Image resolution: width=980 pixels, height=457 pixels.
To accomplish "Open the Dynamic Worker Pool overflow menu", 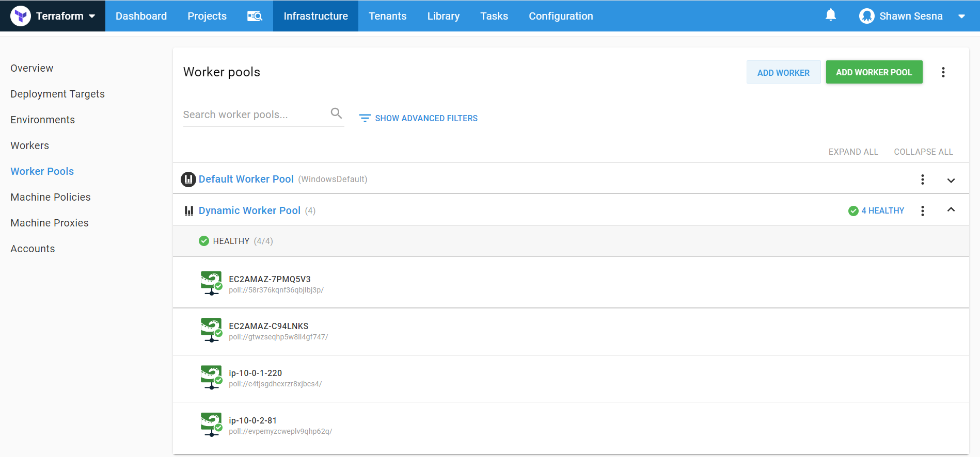I will coord(922,211).
